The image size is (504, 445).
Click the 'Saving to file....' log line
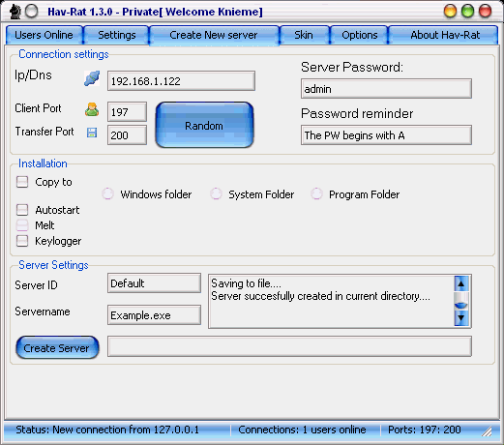click(246, 283)
